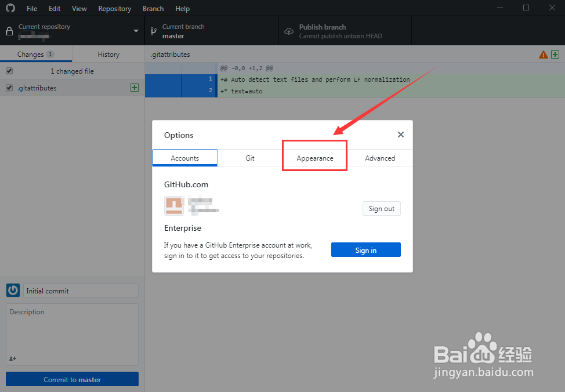Click the repository lock icon
565x392 pixels.
tap(9, 31)
